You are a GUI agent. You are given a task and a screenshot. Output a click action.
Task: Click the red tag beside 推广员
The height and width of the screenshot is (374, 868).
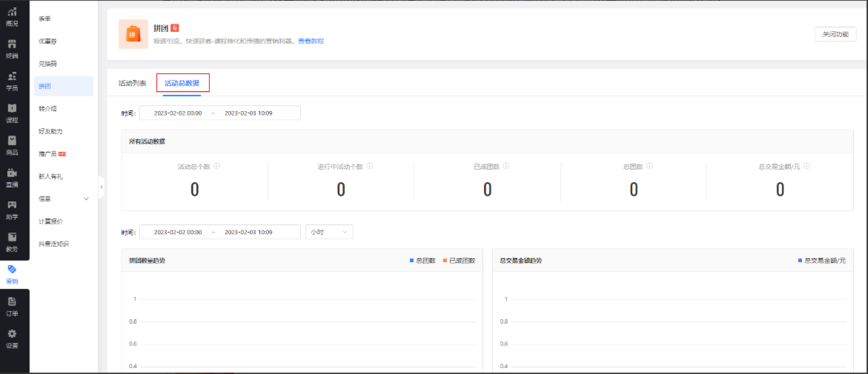[62, 154]
